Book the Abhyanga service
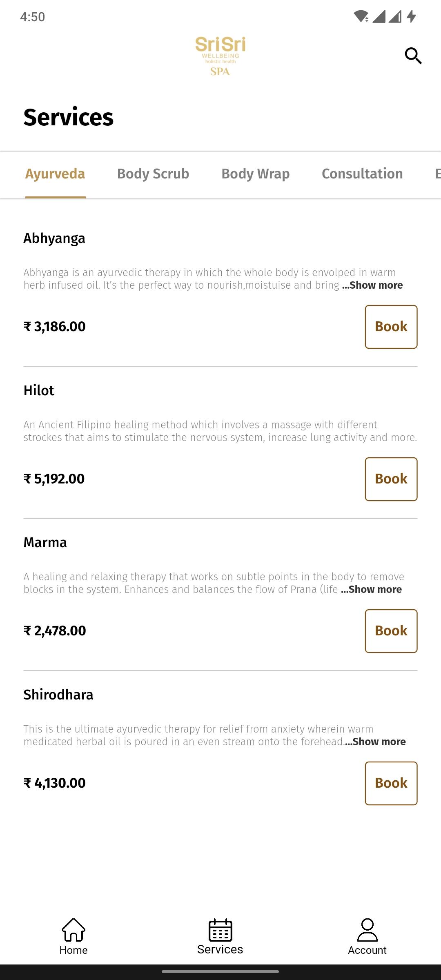 click(x=391, y=327)
